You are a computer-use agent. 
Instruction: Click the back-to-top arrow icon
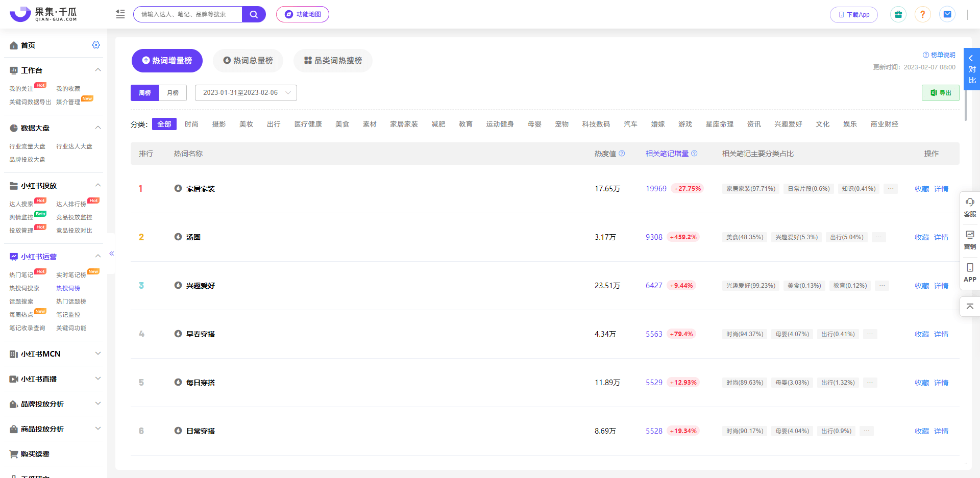click(x=970, y=306)
